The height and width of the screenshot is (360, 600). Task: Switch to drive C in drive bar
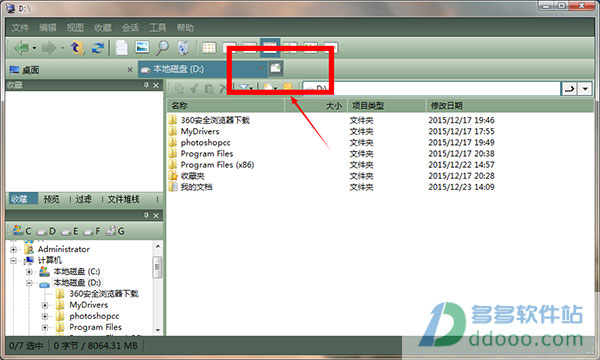tap(22, 231)
